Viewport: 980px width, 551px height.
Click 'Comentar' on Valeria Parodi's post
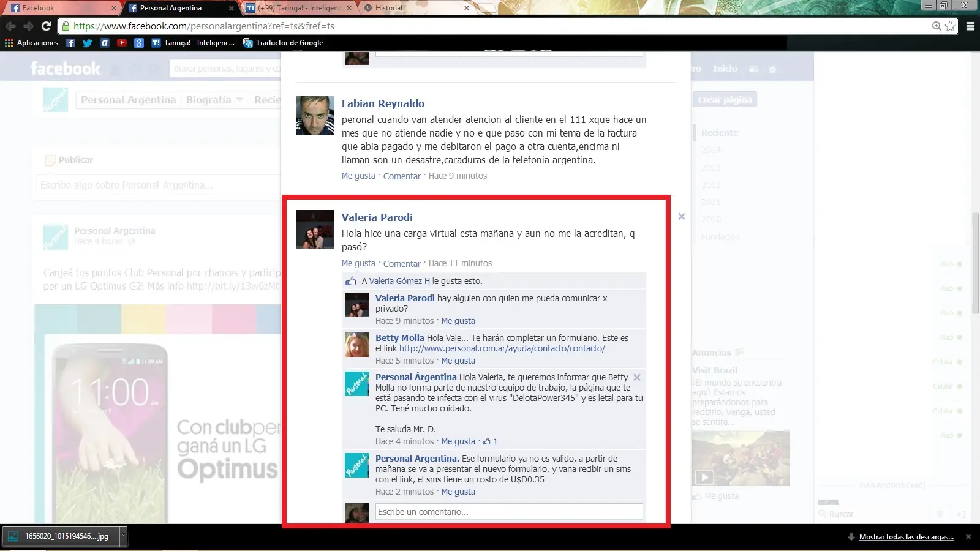point(402,264)
